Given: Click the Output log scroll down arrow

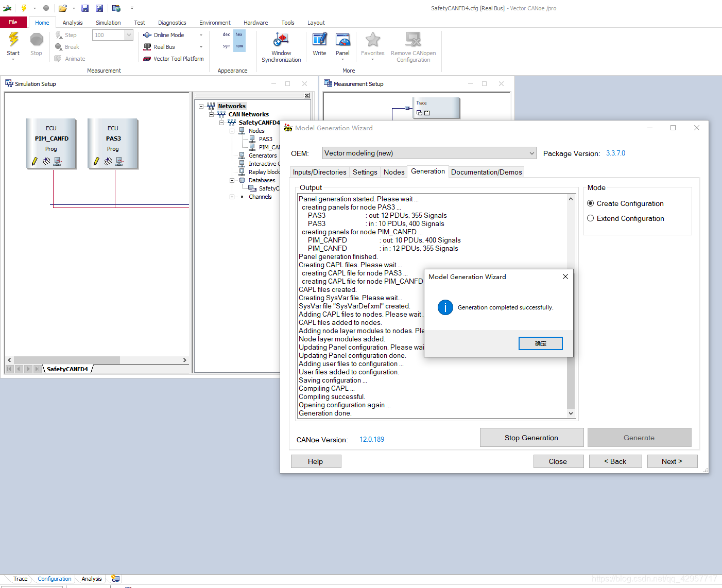Looking at the screenshot, I should click(571, 413).
